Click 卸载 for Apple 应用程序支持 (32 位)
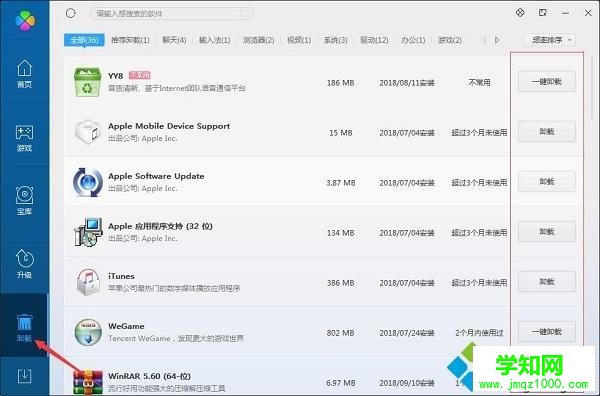Image resolution: width=600 pixels, height=396 pixels. point(547,231)
